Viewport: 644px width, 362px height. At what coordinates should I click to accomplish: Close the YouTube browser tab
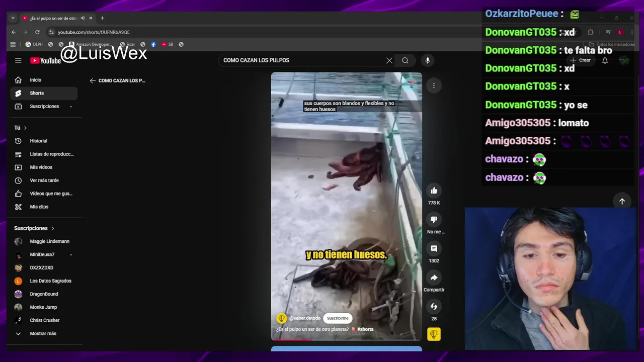click(91, 18)
